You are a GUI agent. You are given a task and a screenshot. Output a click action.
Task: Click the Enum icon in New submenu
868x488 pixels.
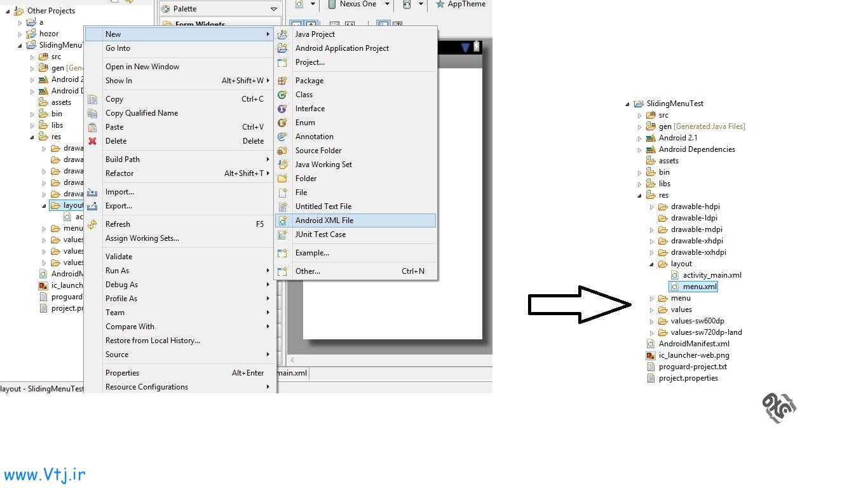click(x=283, y=123)
